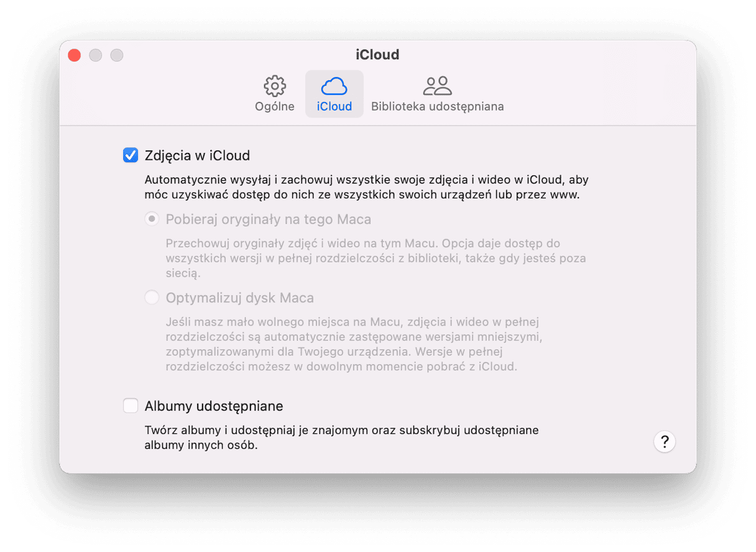
Task: Enable the Albumy udostępniane checkbox
Action: (x=131, y=406)
